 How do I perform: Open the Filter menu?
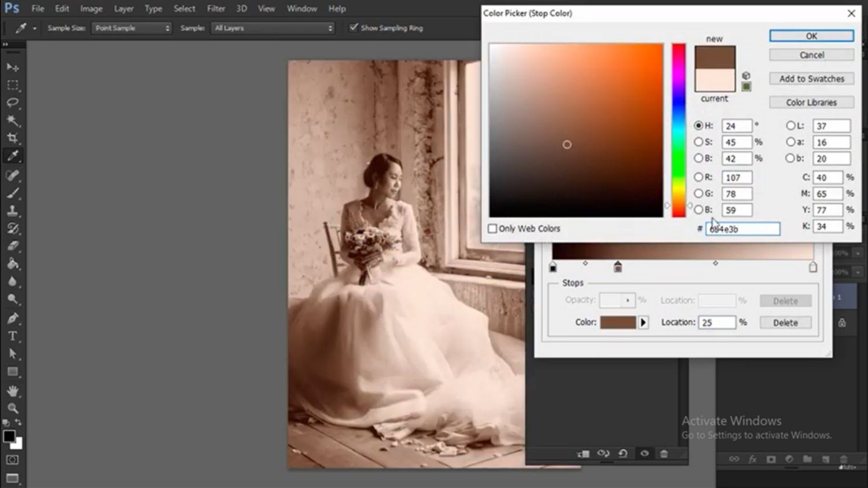[216, 9]
